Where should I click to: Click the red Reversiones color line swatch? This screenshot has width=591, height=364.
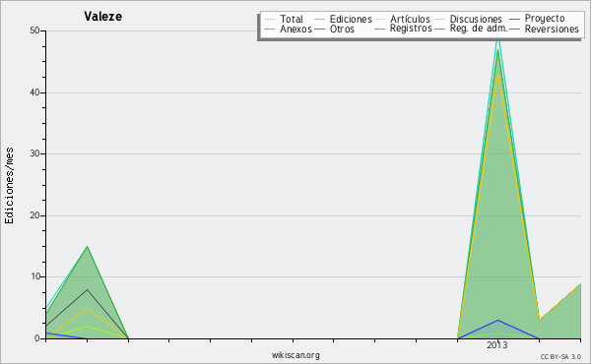(514, 29)
